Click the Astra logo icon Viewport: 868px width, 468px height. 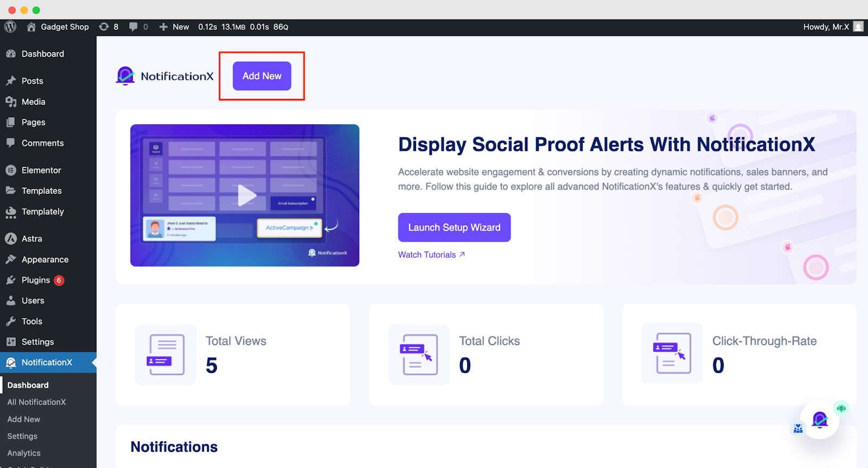(11, 238)
